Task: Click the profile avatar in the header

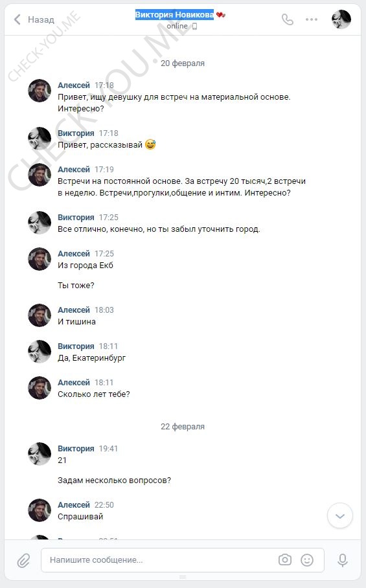Action: pyautogui.click(x=341, y=19)
